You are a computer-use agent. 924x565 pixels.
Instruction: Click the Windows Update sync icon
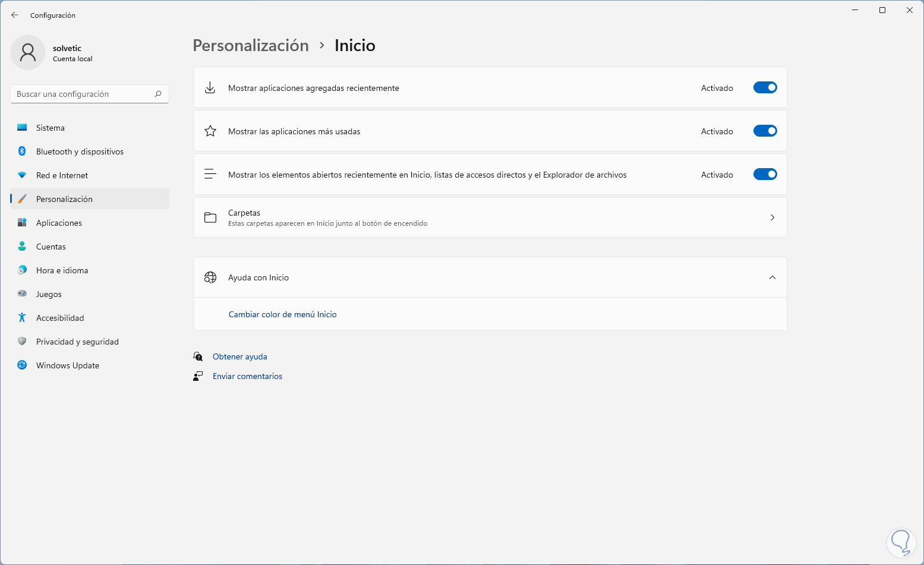pos(22,365)
